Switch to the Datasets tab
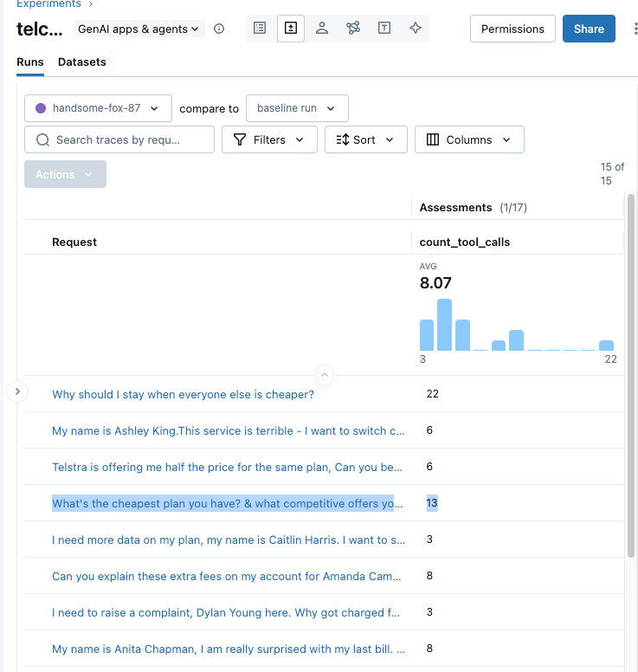638x672 pixels. click(x=82, y=62)
